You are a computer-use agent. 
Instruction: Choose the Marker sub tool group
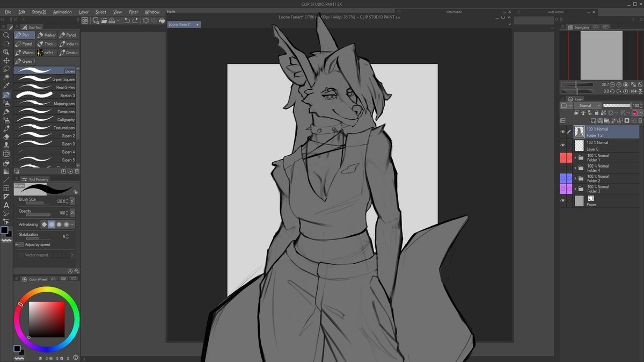tap(47, 35)
